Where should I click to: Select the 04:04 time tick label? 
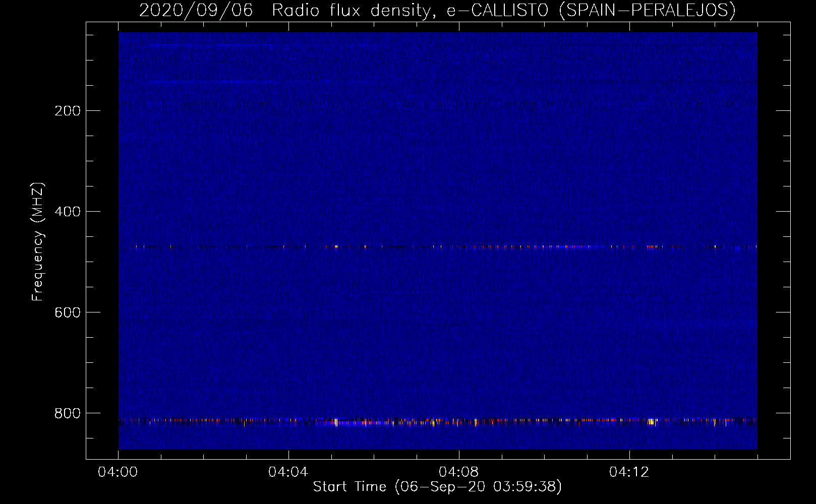(x=288, y=472)
